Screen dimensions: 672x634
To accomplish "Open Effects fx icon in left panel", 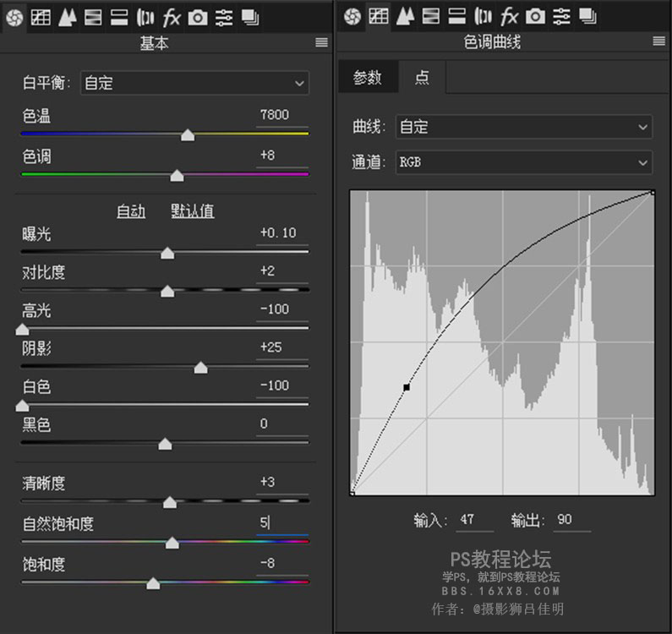I will [x=172, y=18].
